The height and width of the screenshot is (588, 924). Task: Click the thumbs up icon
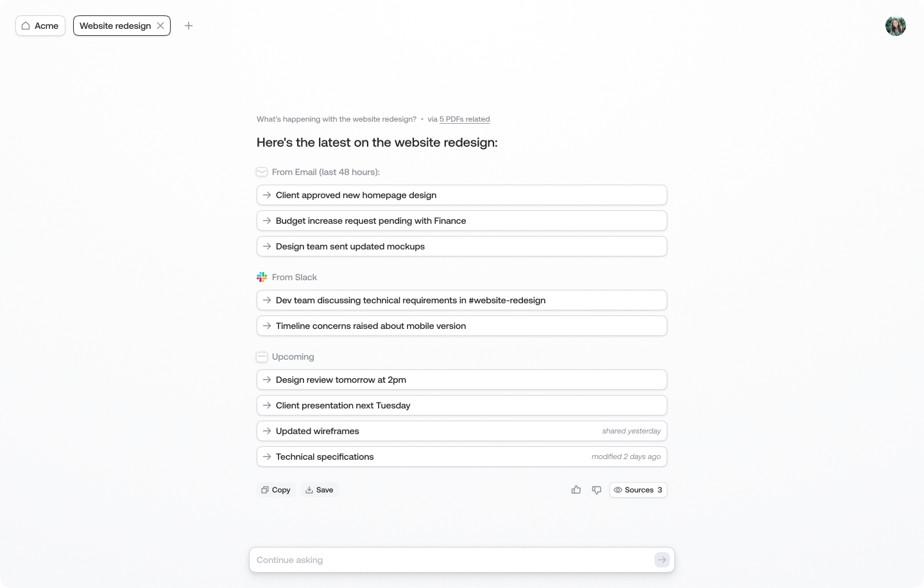pos(576,490)
